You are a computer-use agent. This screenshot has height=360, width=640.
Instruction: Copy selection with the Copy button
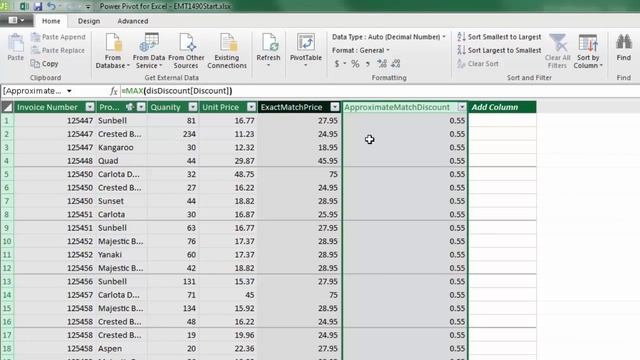coord(45,64)
